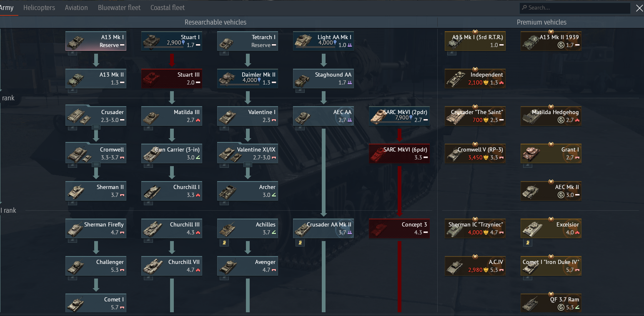644x316 pixels.
Task: Focus the vehicle Search field
Action: coord(575,8)
